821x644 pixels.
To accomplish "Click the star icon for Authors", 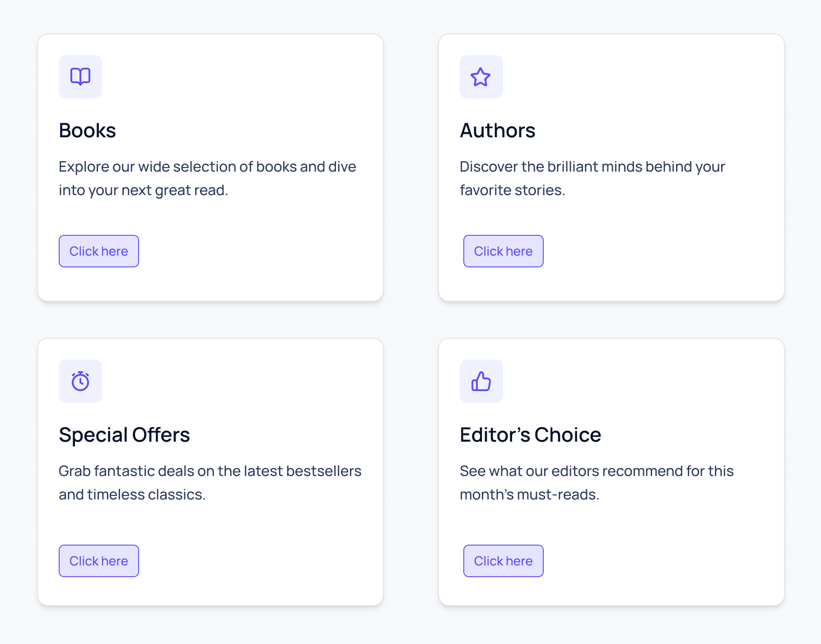I will [x=480, y=77].
